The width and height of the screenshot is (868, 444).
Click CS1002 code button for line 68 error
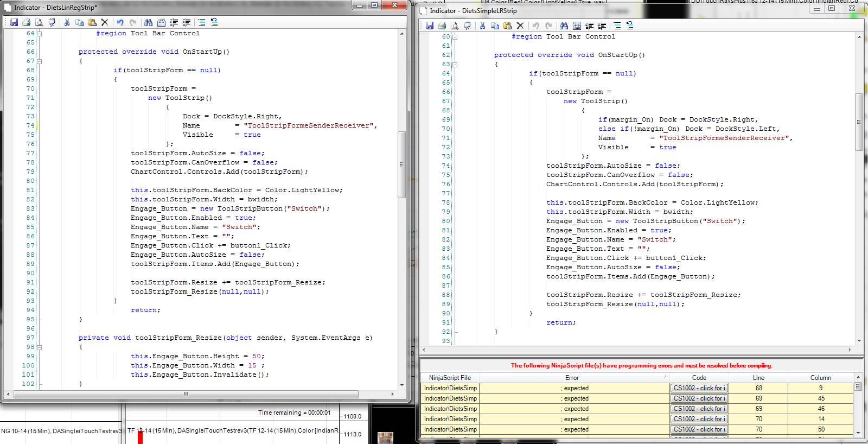[699, 388]
